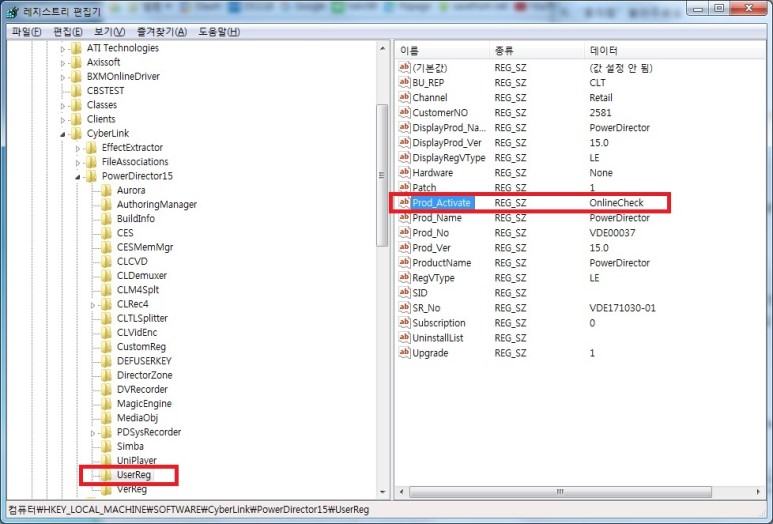This screenshot has height=524, width=773.
Task: Expand the BXMOnlineDriver key
Action: pos(63,77)
